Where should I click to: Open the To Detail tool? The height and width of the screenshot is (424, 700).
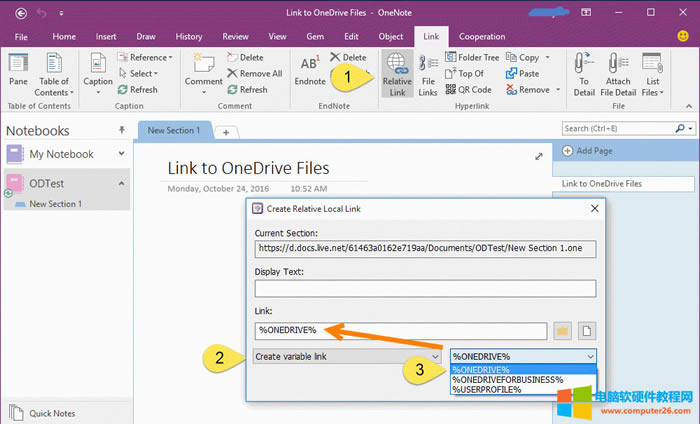click(x=585, y=72)
